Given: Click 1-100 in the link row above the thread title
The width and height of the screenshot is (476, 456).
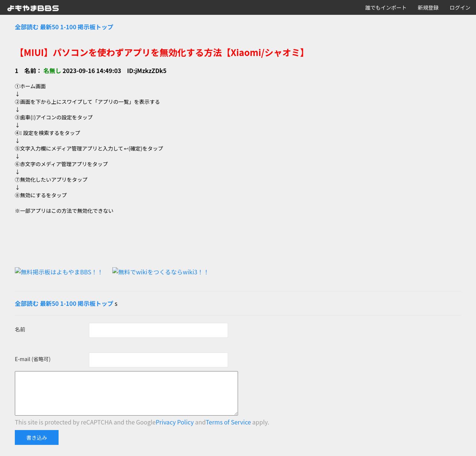Looking at the screenshot, I should 68,27.
